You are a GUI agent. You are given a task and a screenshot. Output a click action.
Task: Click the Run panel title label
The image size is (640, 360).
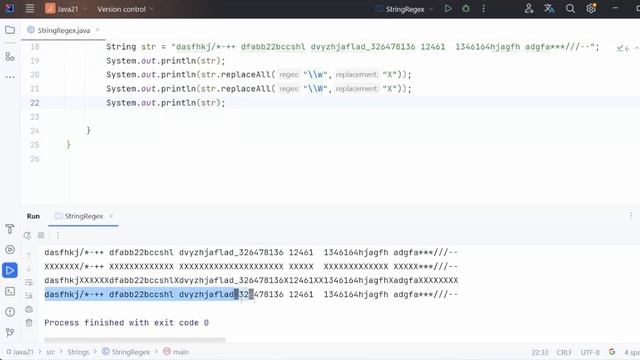[33, 216]
